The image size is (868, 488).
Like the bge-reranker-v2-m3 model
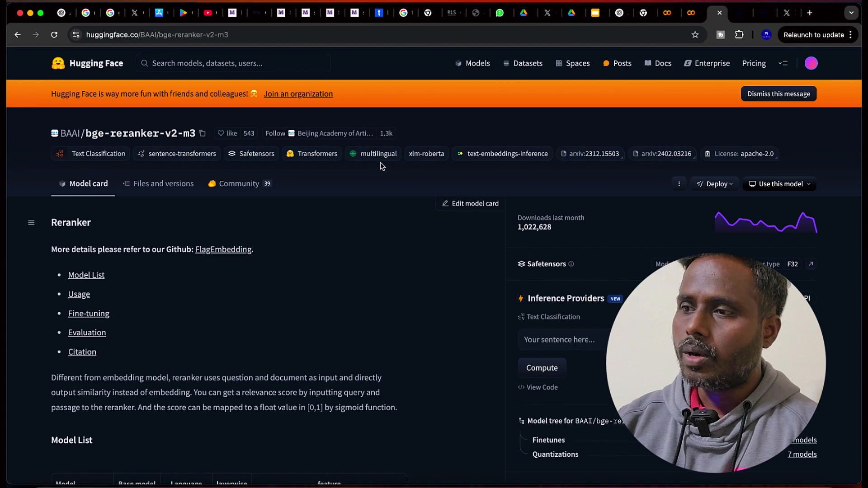227,133
